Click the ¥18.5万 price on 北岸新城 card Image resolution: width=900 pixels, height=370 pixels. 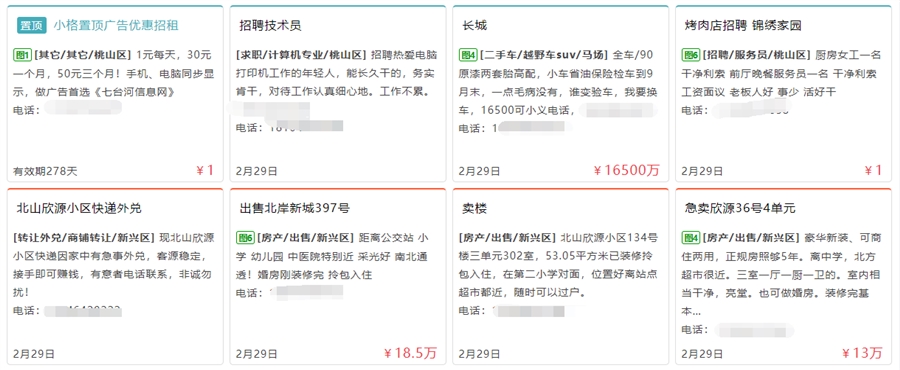(x=410, y=353)
